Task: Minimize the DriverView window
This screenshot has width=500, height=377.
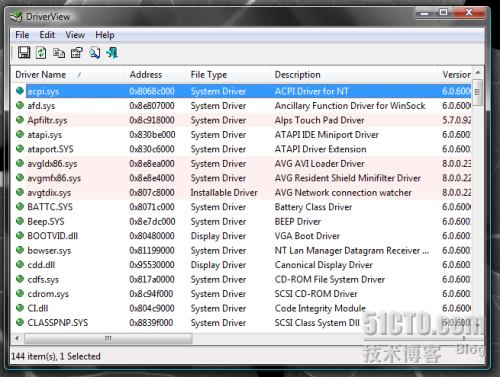Action: click(424, 13)
